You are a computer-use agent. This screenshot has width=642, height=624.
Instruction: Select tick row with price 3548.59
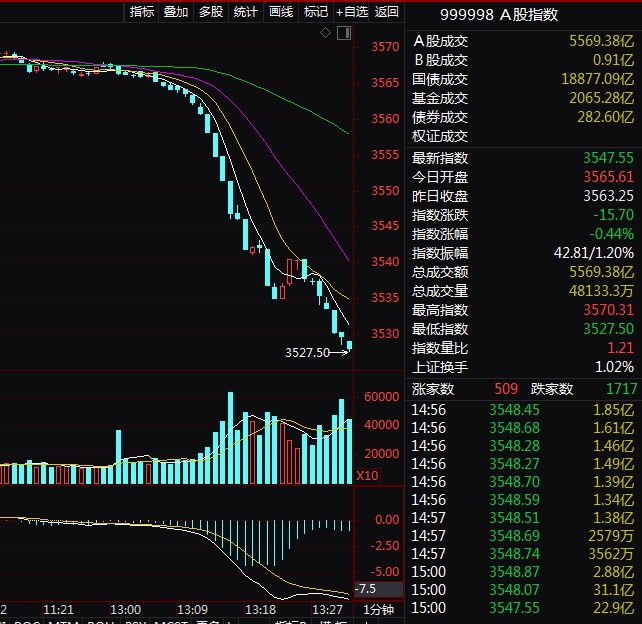click(523, 500)
